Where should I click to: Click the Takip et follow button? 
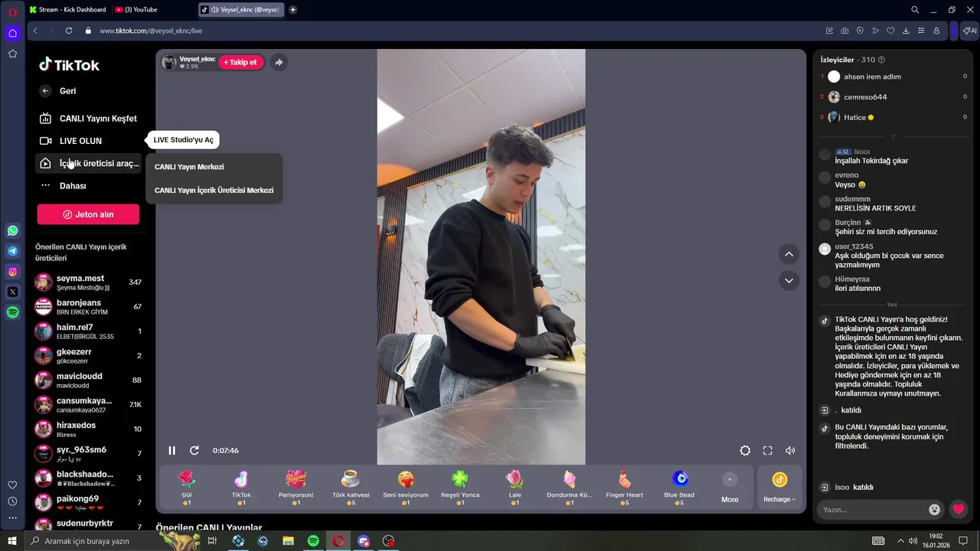click(x=241, y=62)
